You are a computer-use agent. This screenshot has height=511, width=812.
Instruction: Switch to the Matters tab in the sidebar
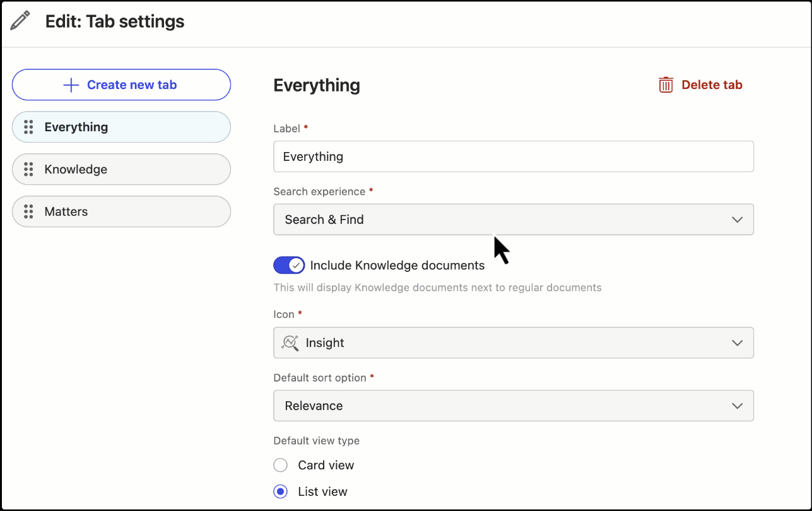[121, 211]
